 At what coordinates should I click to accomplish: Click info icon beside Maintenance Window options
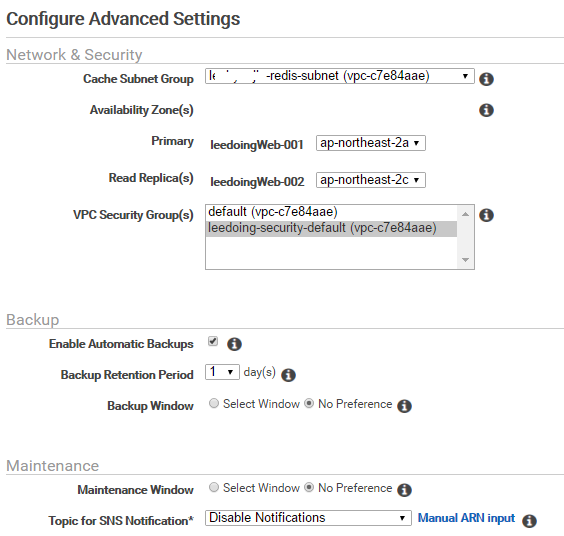point(404,490)
